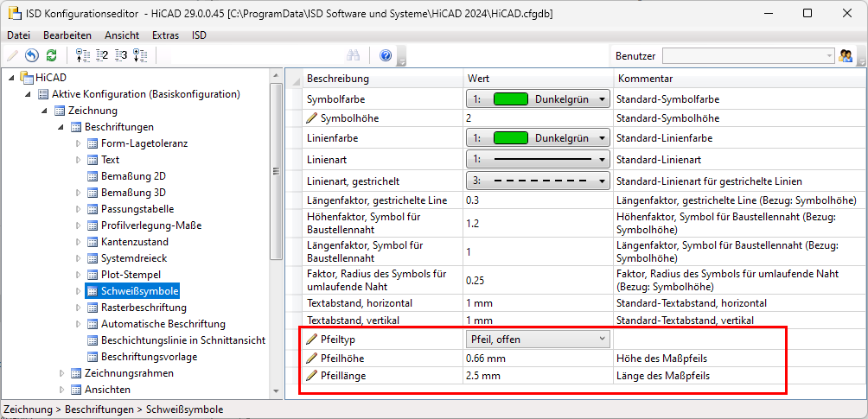Click tree panel vertical scrollbar thumb

pos(277,172)
